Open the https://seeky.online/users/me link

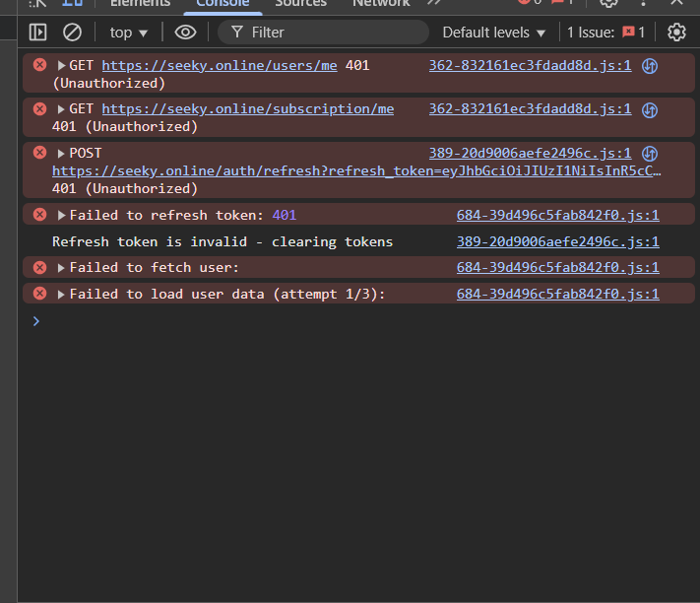click(219, 66)
